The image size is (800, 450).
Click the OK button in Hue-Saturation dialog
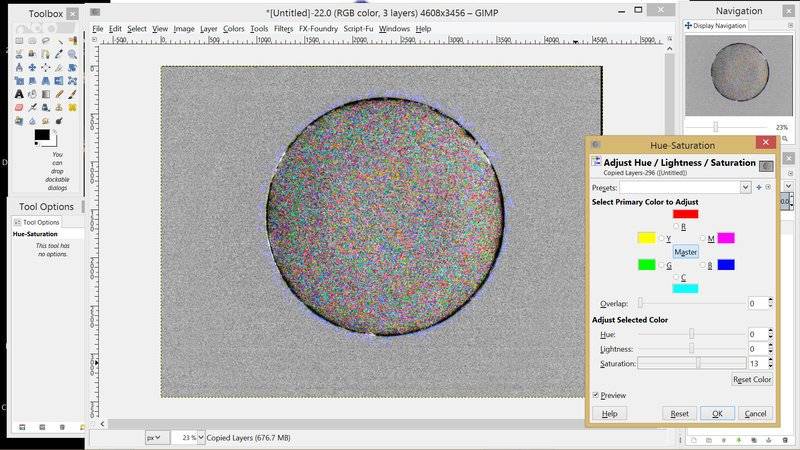pos(717,413)
